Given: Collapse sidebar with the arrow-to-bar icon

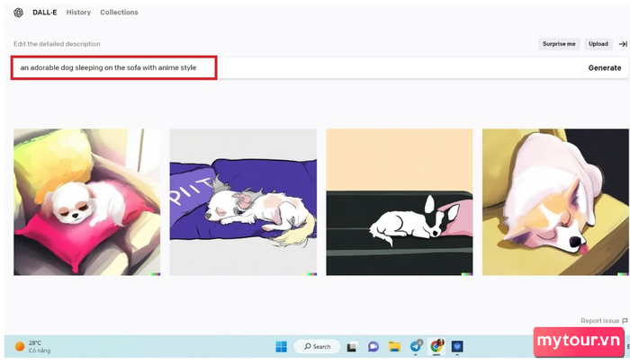Looking at the screenshot, I should click(x=623, y=44).
